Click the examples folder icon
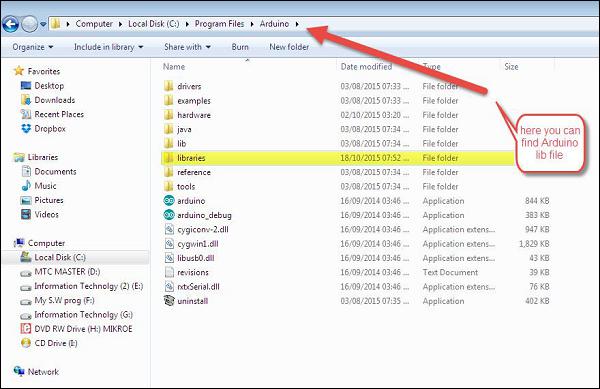Viewport: 600px width, 389px height. 168,101
